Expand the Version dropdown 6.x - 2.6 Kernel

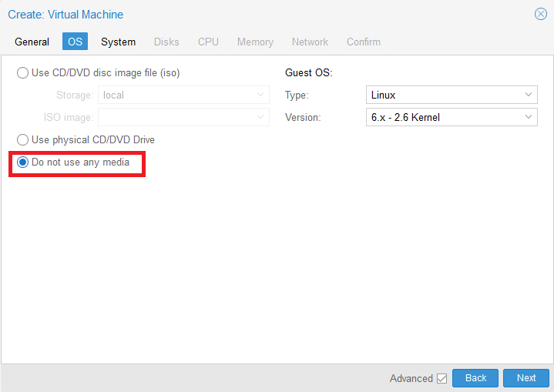point(452,117)
